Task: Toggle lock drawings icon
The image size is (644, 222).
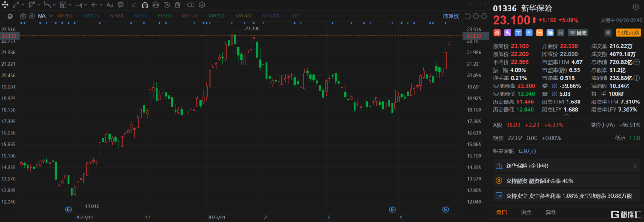Action: pyautogui.click(x=156, y=5)
